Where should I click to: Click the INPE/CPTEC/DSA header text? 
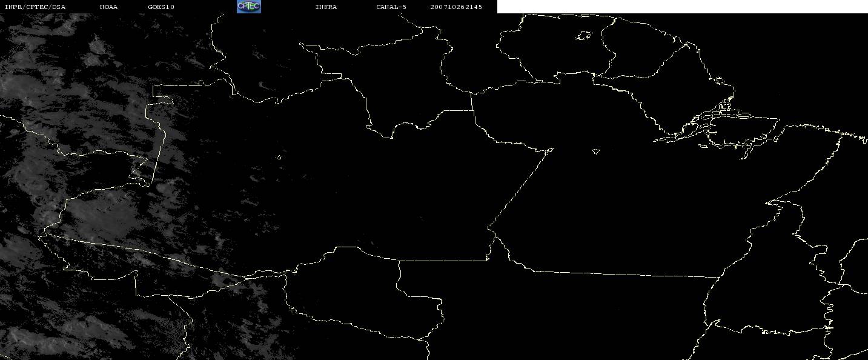(x=35, y=7)
